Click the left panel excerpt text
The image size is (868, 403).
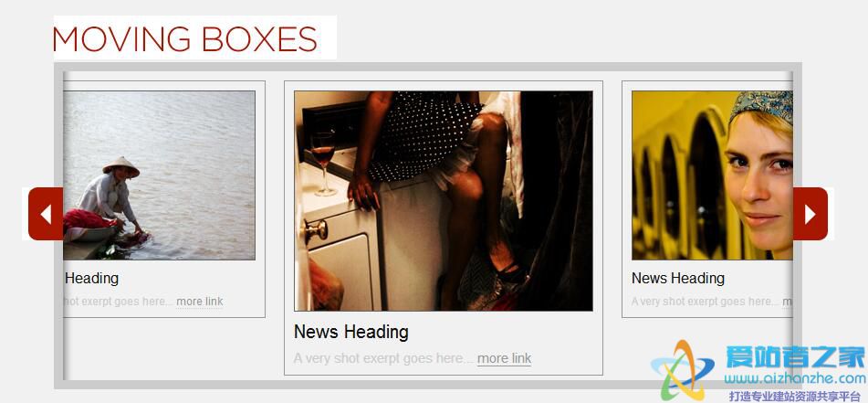(119, 302)
